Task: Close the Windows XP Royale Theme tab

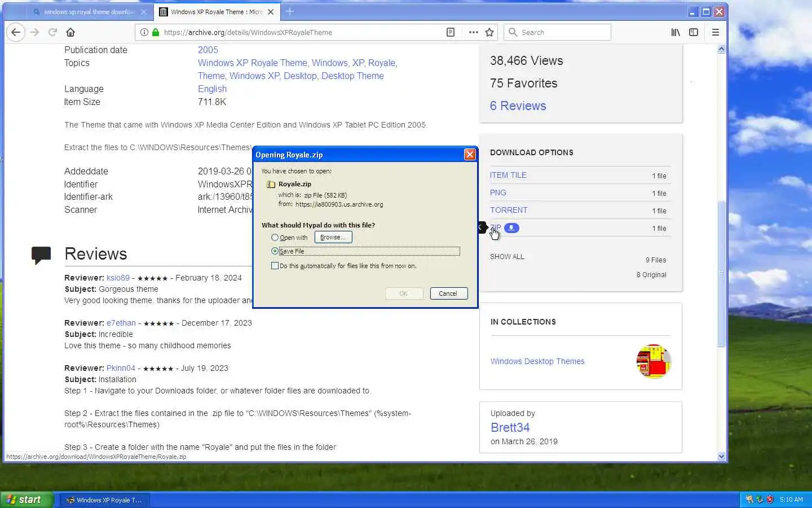Action: [x=271, y=12]
